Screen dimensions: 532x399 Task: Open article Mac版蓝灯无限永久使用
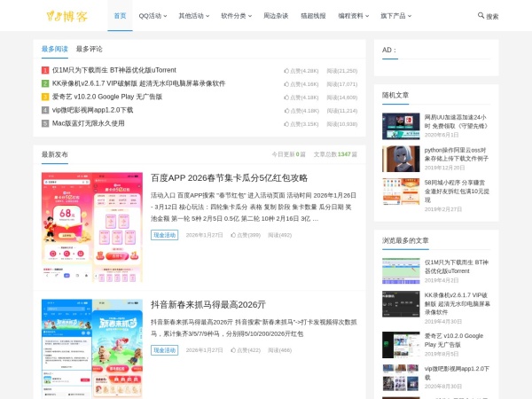point(88,123)
